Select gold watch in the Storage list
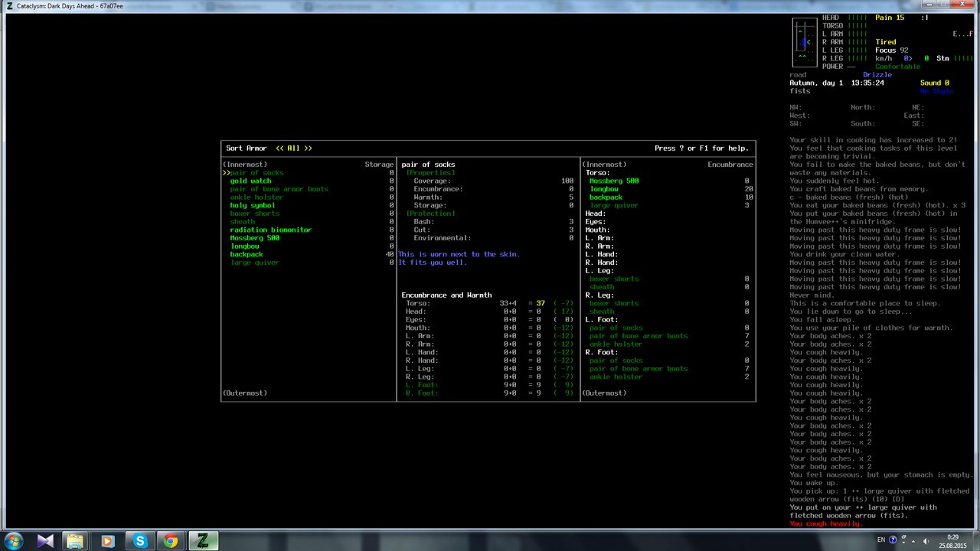Viewport: 980px width, 551px height. pos(250,181)
